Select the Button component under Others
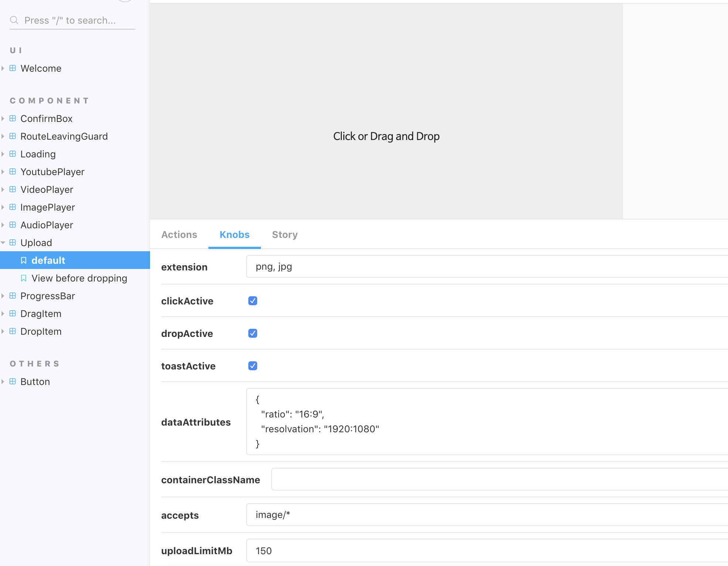 [x=35, y=382]
